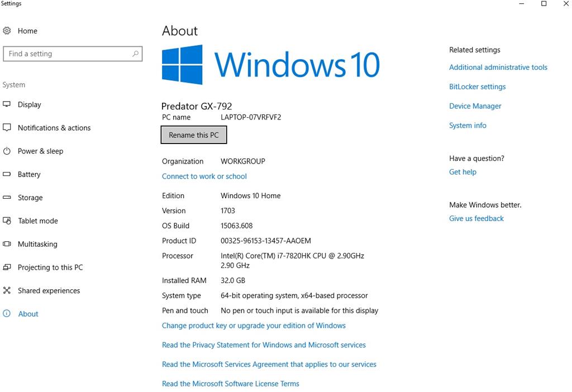Click the PC name LAPTOP-07VRFVF2
Screen dimensions: 572x392
click(251, 117)
